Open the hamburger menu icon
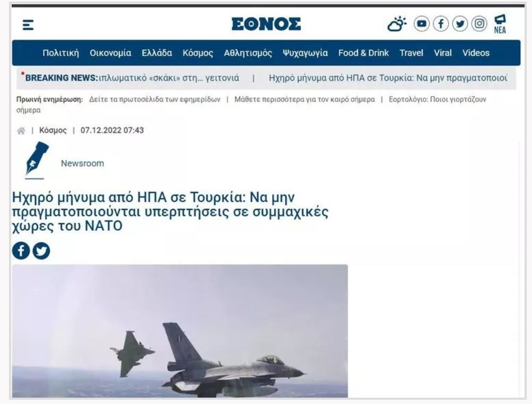The image size is (532, 404). pos(28,25)
